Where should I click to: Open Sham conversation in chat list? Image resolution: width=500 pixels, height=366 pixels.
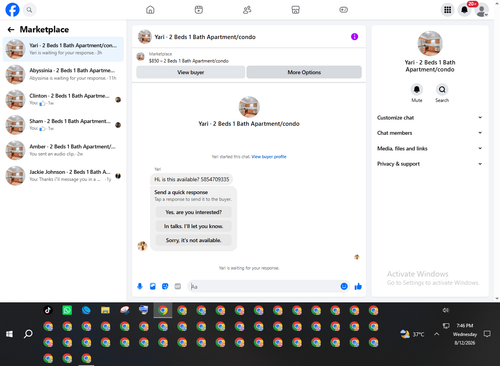63,125
